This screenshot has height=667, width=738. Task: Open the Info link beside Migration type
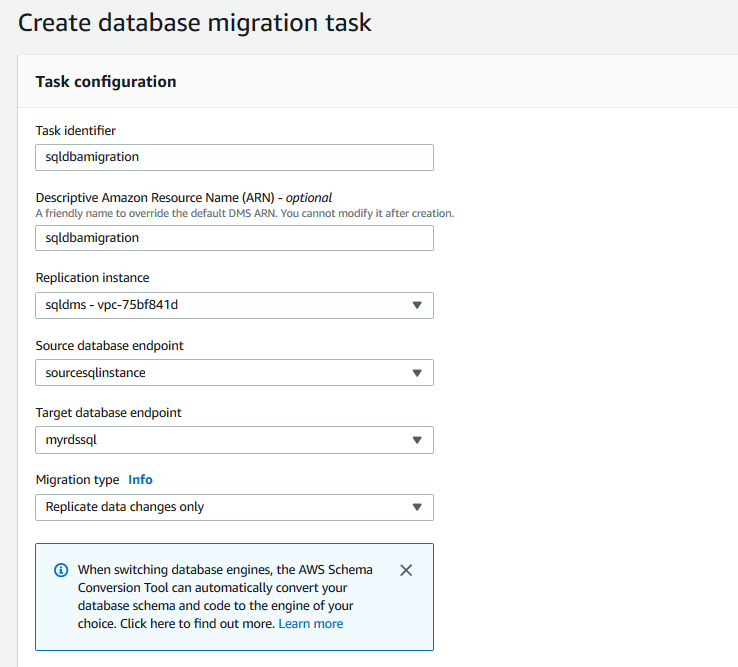pyautogui.click(x=140, y=480)
